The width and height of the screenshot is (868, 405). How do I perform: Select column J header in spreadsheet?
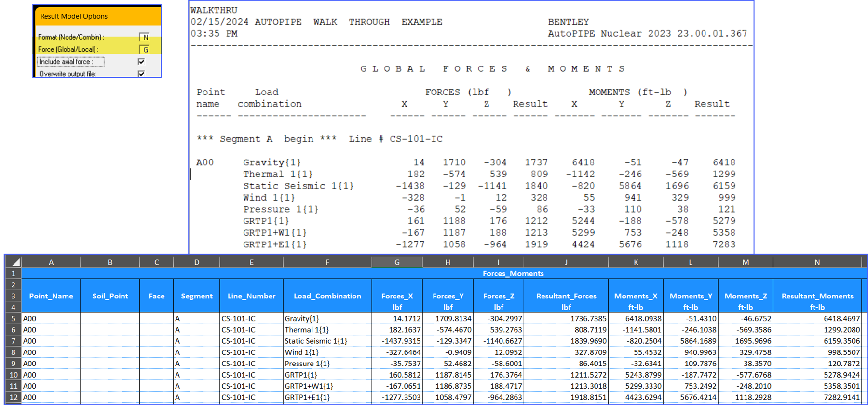[566, 262]
